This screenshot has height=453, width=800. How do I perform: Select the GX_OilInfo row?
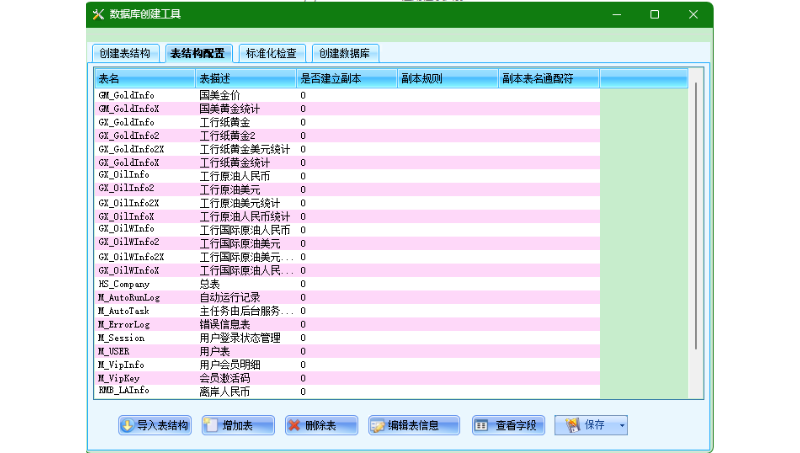coord(347,176)
